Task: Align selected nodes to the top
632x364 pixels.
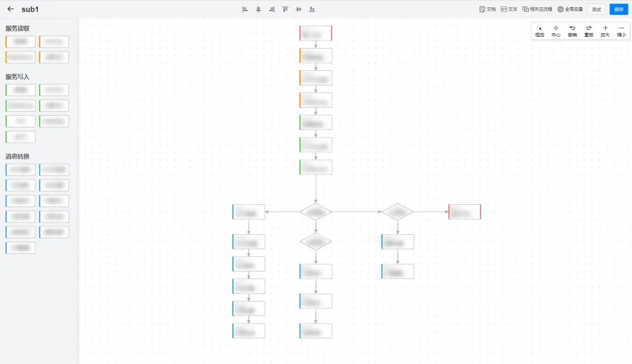Action: [286, 9]
